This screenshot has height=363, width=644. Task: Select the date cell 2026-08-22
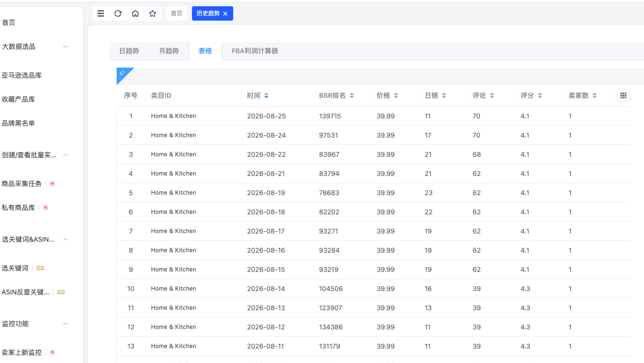(266, 154)
